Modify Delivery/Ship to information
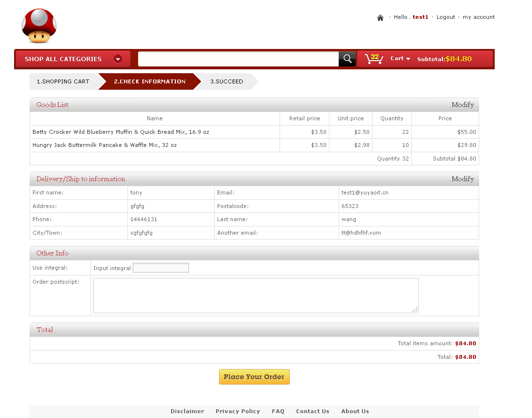Image resolution: width=532 pixels, height=418 pixels. coord(462,179)
